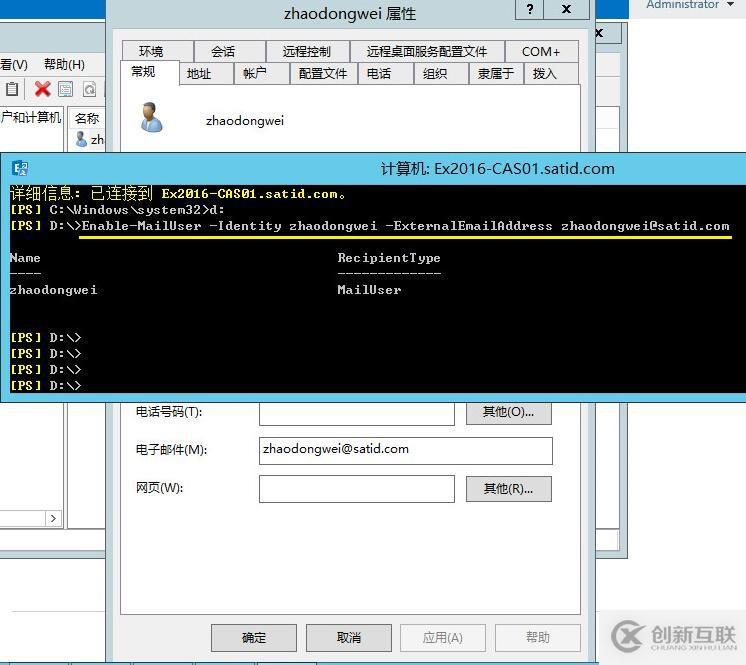
Task: Click the refresh icon in toolbar
Action: tap(89, 89)
